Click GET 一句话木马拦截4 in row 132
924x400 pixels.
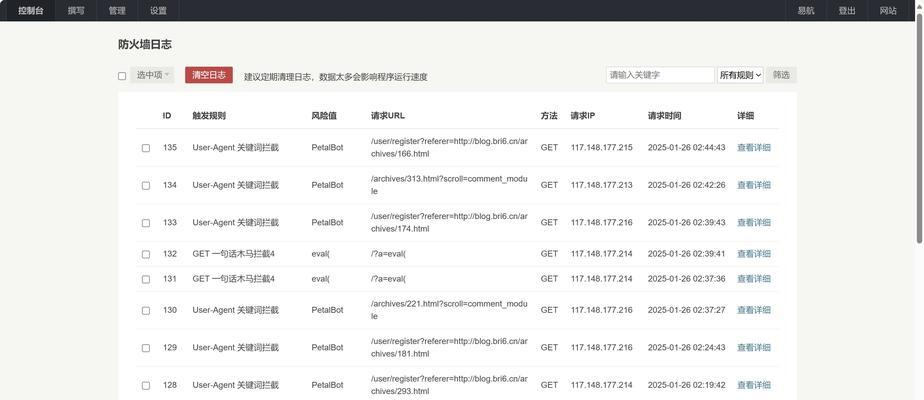(233, 254)
